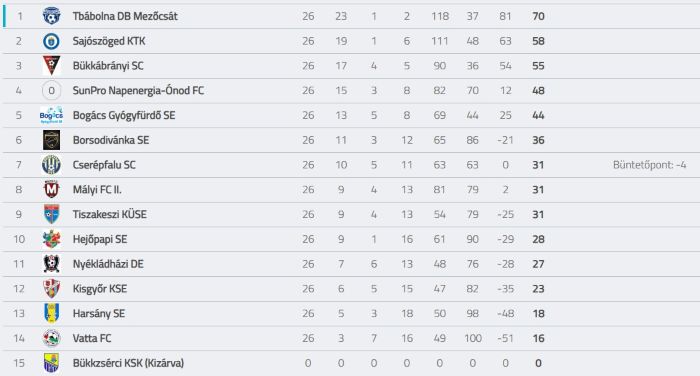Select the Kisgyőr KSE team name
Viewport: 700px width, 376px height.
tap(100, 289)
